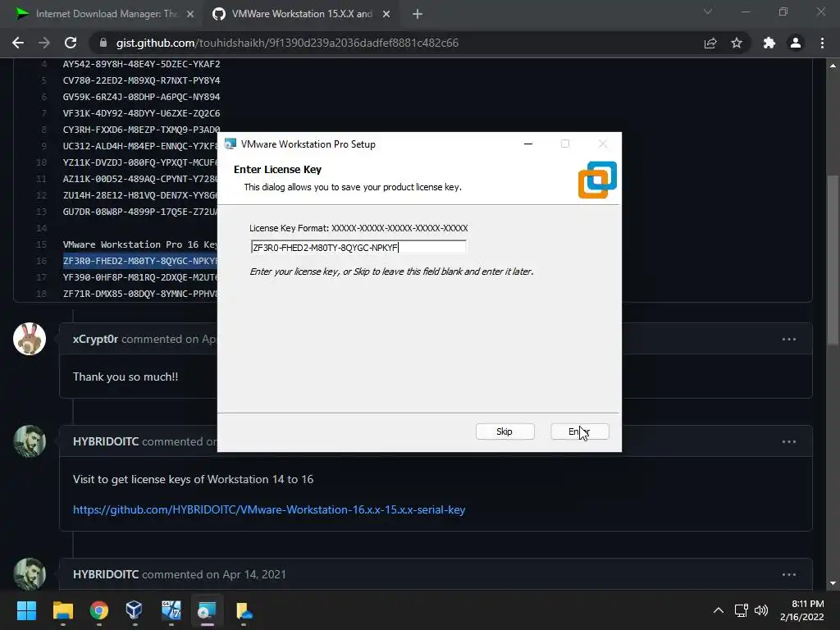
Task: Open the Chrome profile icon
Action: [x=796, y=43]
